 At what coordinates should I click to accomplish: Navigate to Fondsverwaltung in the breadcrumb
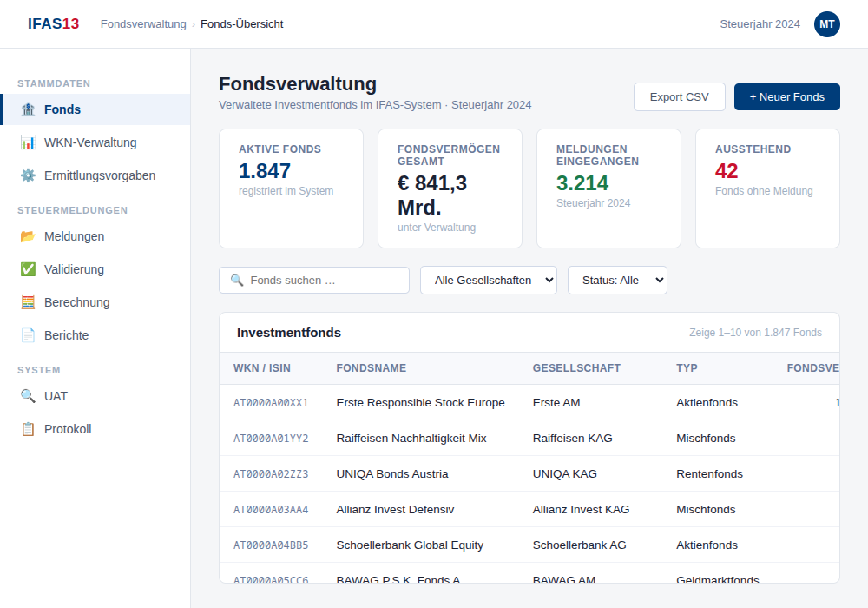143,24
